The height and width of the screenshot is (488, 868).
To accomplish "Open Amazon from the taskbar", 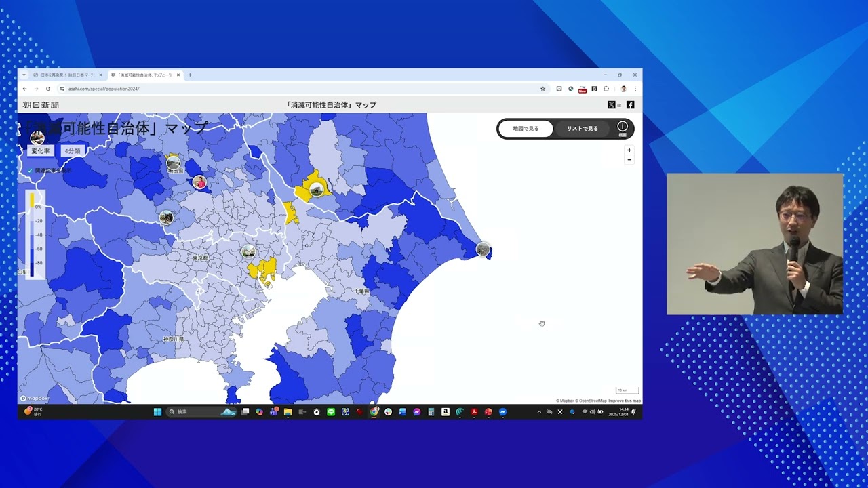I will [446, 411].
